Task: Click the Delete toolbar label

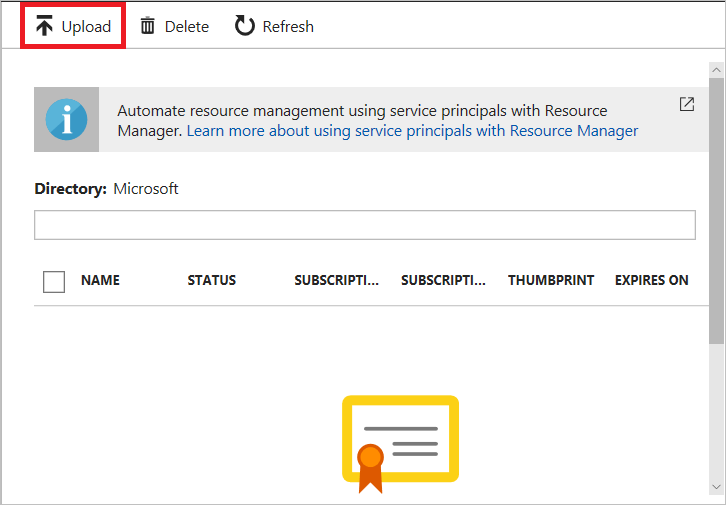Action: 187,27
